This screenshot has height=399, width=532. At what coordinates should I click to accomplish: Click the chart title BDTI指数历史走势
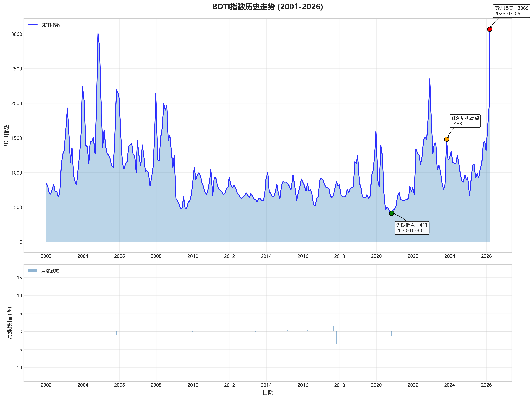click(267, 7)
